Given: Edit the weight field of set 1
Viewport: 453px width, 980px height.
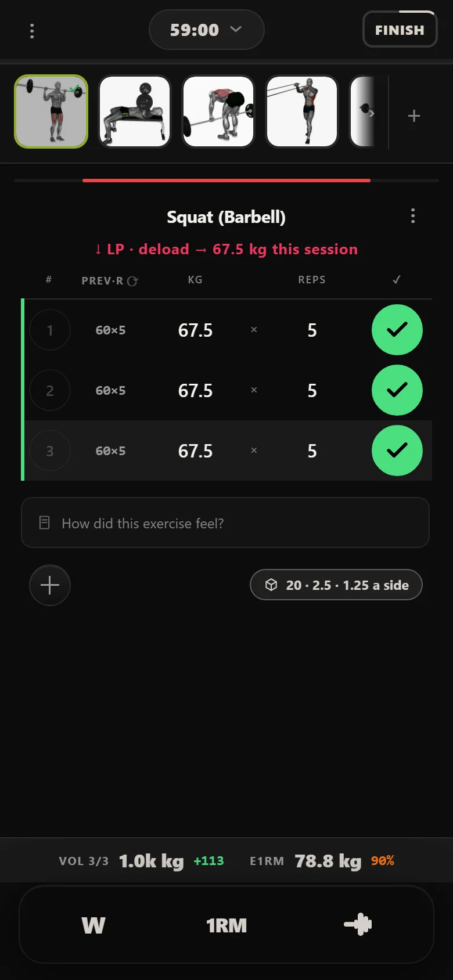Looking at the screenshot, I should coord(195,330).
